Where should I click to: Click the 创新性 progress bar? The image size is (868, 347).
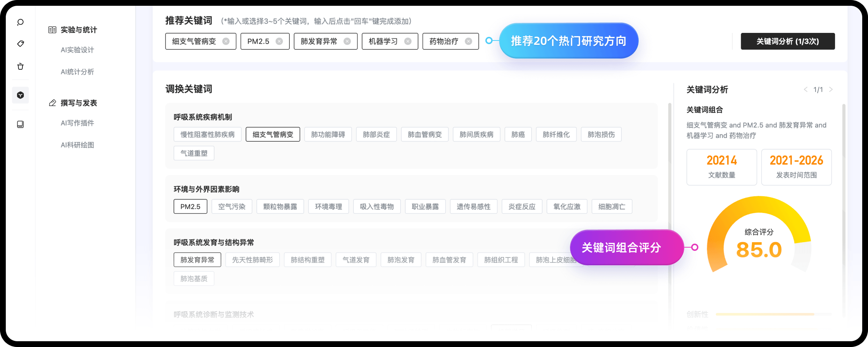point(774,314)
